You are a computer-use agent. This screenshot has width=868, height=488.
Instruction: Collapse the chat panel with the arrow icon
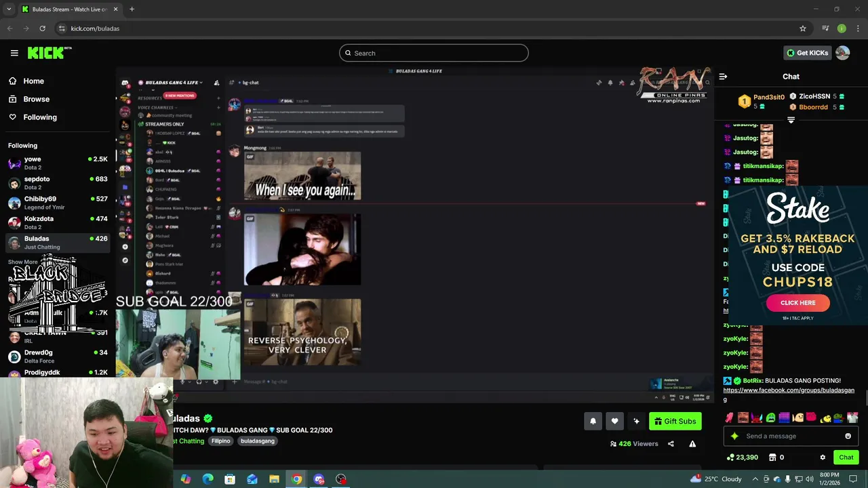pos(723,77)
